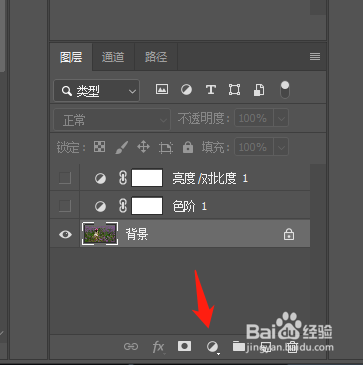Filter layers by smart object icon
This screenshot has height=365, width=363.
pyautogui.click(x=259, y=90)
